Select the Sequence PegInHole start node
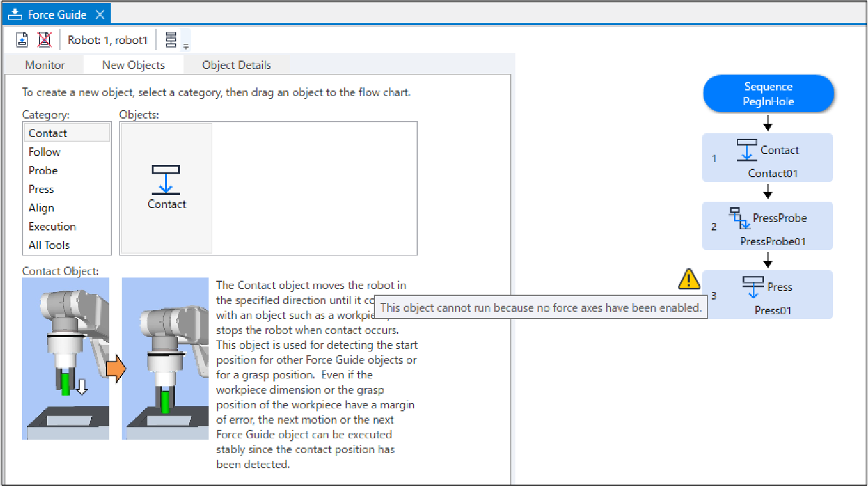This screenshot has height=486, width=868. pyautogui.click(x=768, y=94)
